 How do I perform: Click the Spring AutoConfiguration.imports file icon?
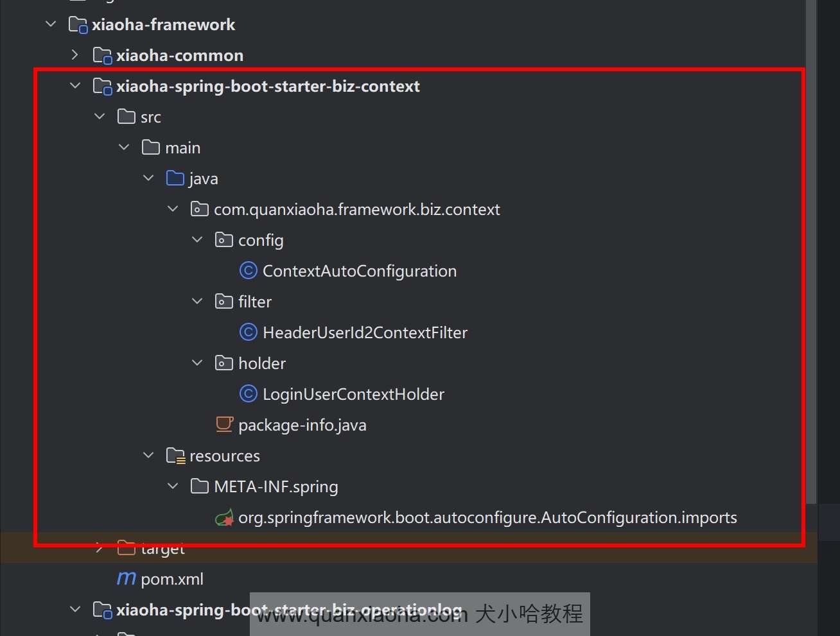(x=224, y=517)
